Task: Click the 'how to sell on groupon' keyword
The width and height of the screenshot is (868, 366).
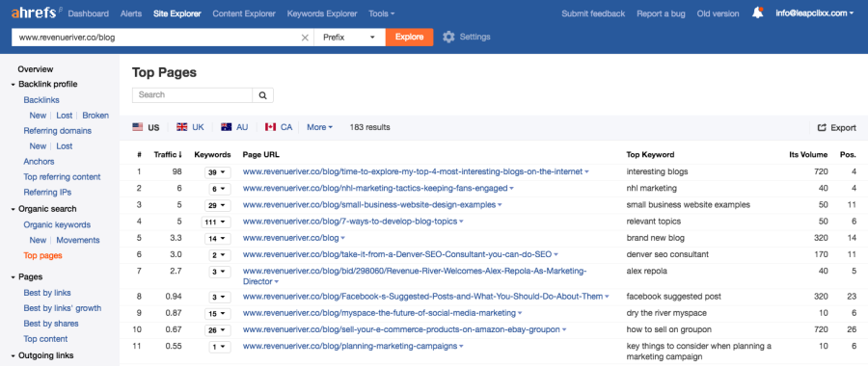Action: (668, 329)
